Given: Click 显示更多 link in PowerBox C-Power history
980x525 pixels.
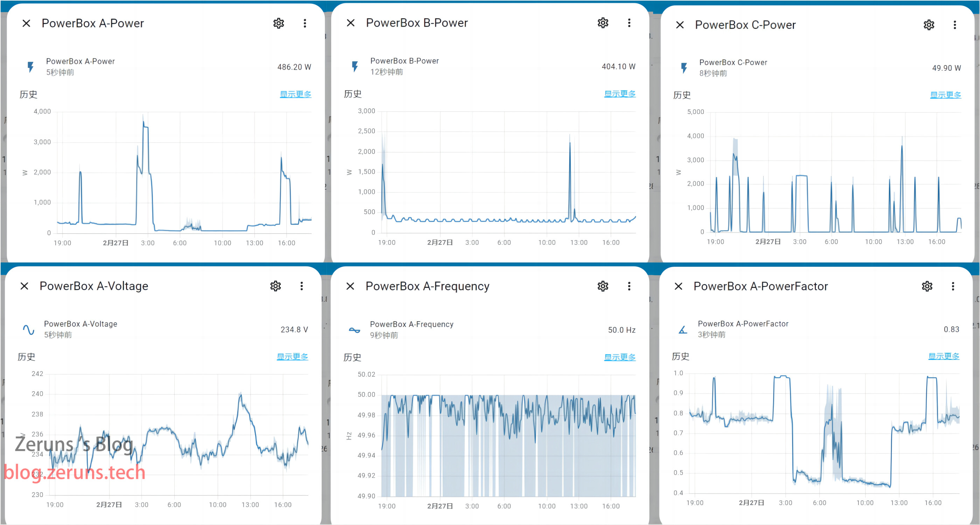Looking at the screenshot, I should coord(945,95).
